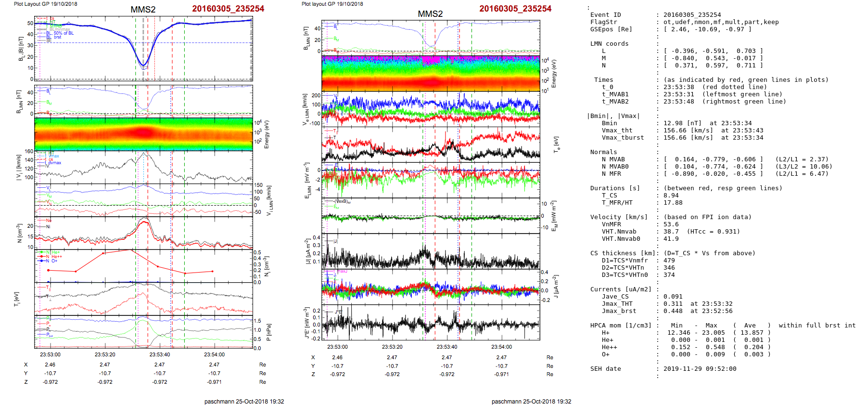Click the HPCA mom [1/cm3] label
Image resolution: width=868 pixels, height=405 pixels.
coord(621,326)
